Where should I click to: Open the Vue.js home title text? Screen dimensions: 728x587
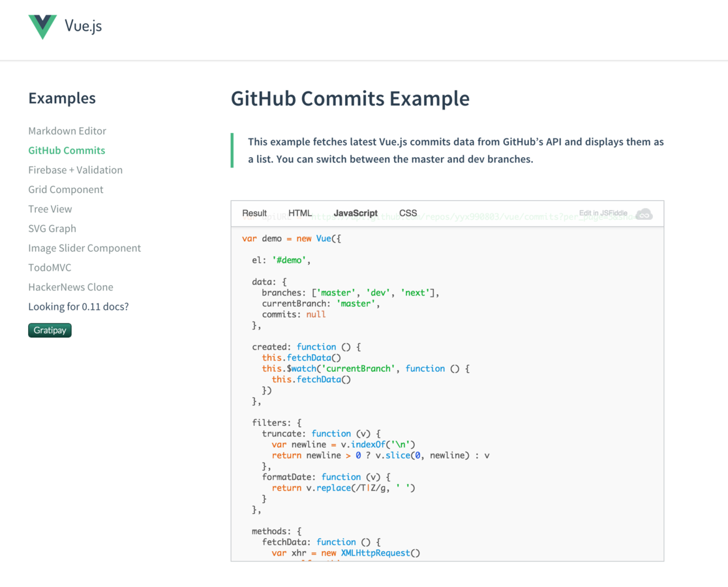point(83,26)
